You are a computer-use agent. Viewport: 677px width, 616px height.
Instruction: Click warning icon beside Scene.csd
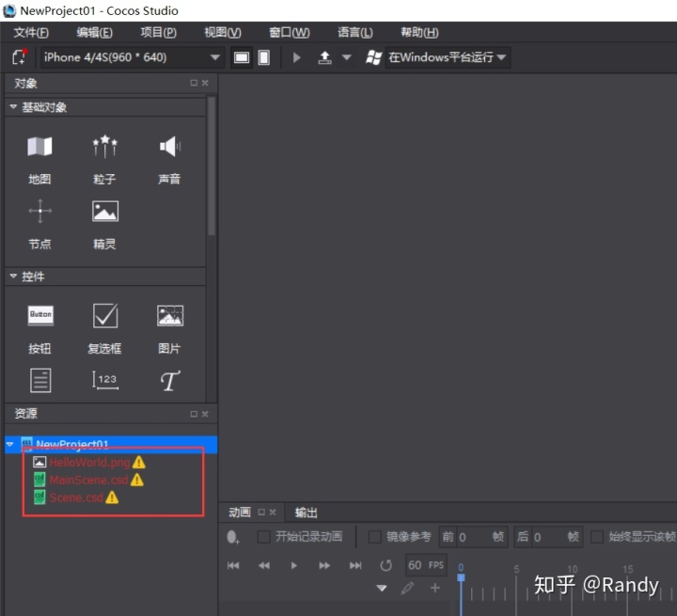(112, 498)
